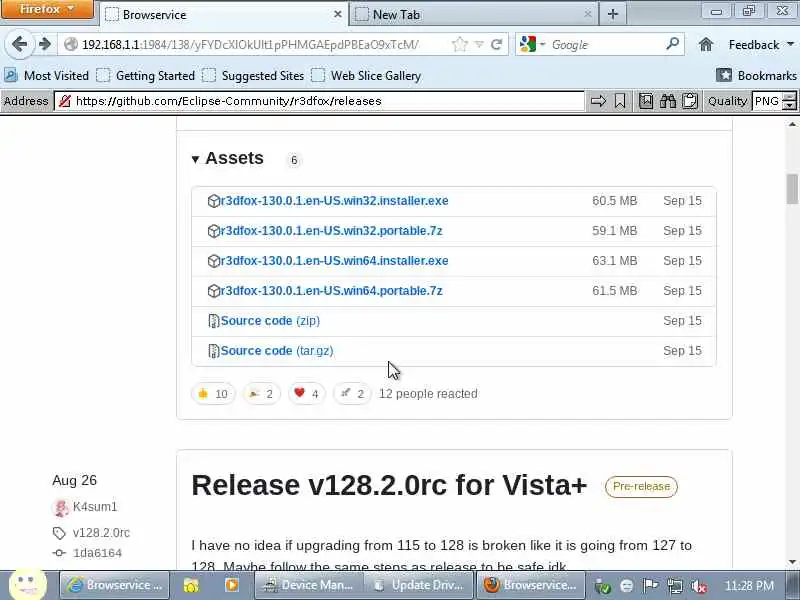Open Release v128.2.0rc for Vista+ heading
Viewport: 800px width, 600px height.
[389, 485]
